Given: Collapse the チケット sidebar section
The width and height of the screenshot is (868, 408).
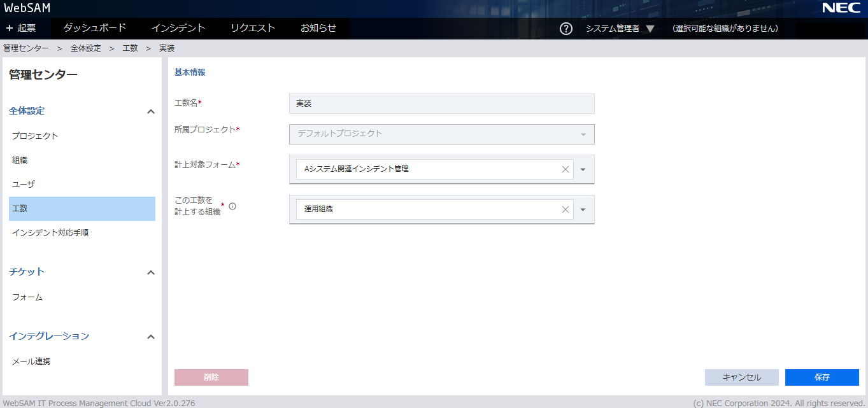Looking at the screenshot, I should pyautogui.click(x=151, y=272).
